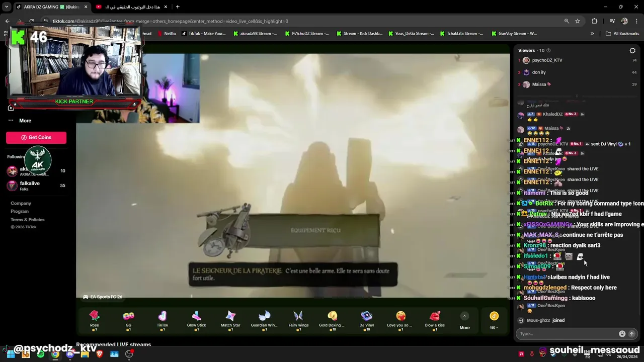Image resolution: width=644 pixels, height=362 pixels.
Task: Open the Company footer link
Action: [21, 203]
